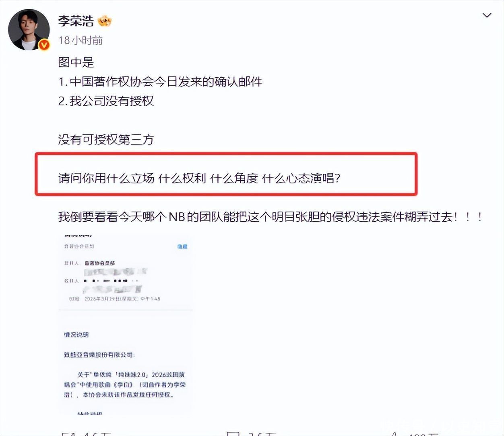Viewport: 504px width, 436px height.
Task: Click the final sentence about 侵权违法案件
Action: pyautogui.click(x=271, y=217)
